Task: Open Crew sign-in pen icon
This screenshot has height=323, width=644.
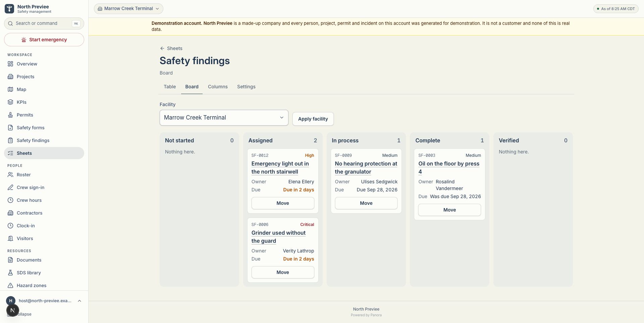Action: pyautogui.click(x=10, y=187)
